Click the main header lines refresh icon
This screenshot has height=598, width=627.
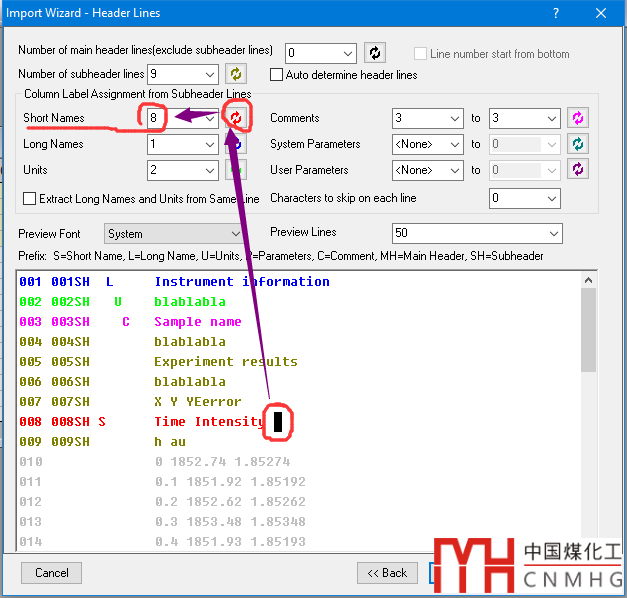click(x=374, y=53)
